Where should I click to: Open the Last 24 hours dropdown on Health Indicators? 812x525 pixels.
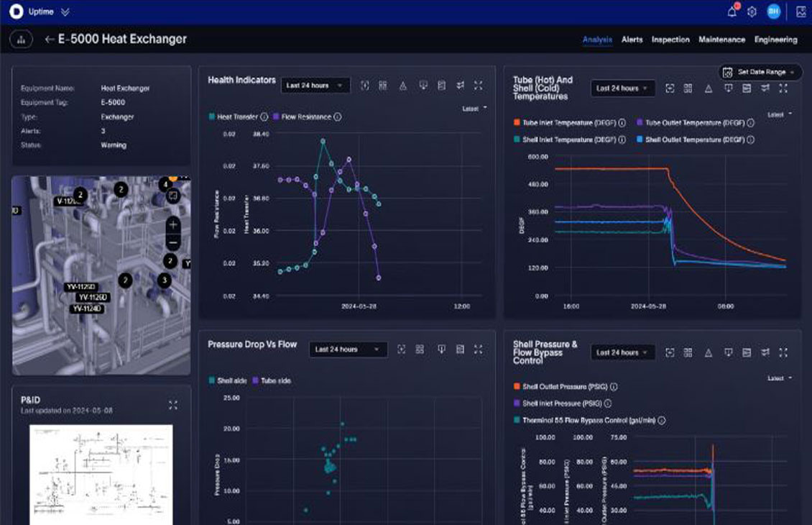[314, 85]
